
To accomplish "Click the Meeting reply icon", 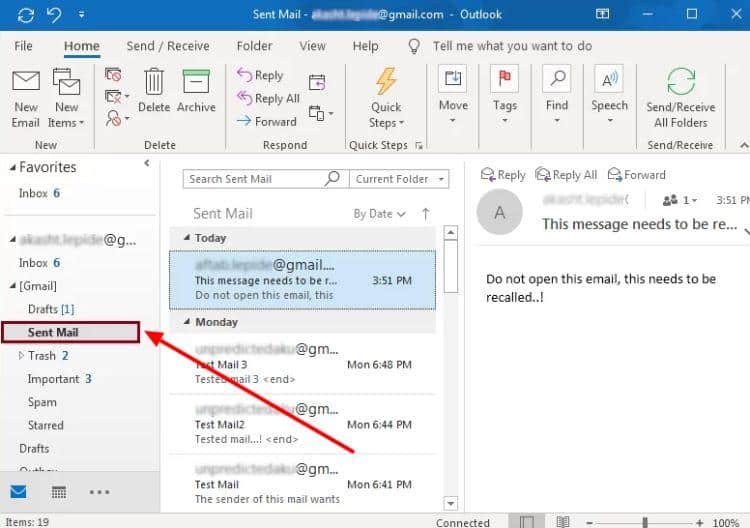I will [x=317, y=82].
